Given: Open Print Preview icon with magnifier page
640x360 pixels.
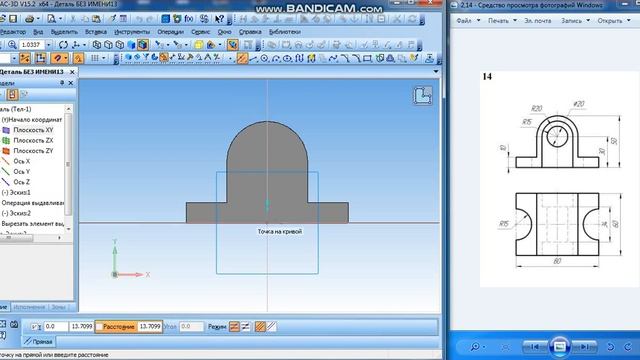Looking at the screenshot, I should tap(51, 19).
